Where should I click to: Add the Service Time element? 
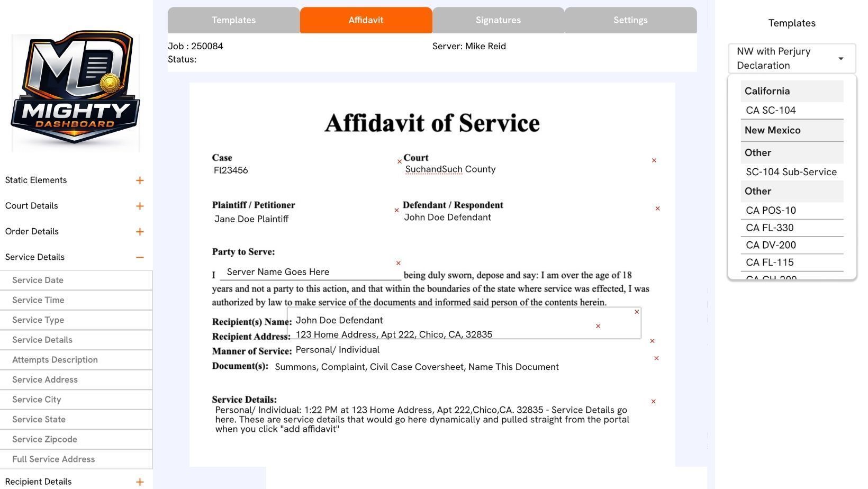pos(76,300)
